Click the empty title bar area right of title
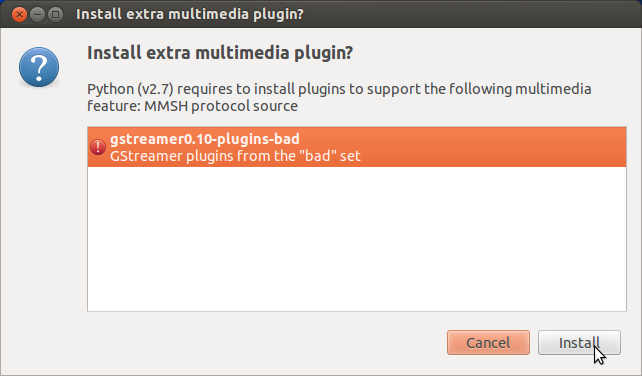 pyautogui.click(x=471, y=14)
